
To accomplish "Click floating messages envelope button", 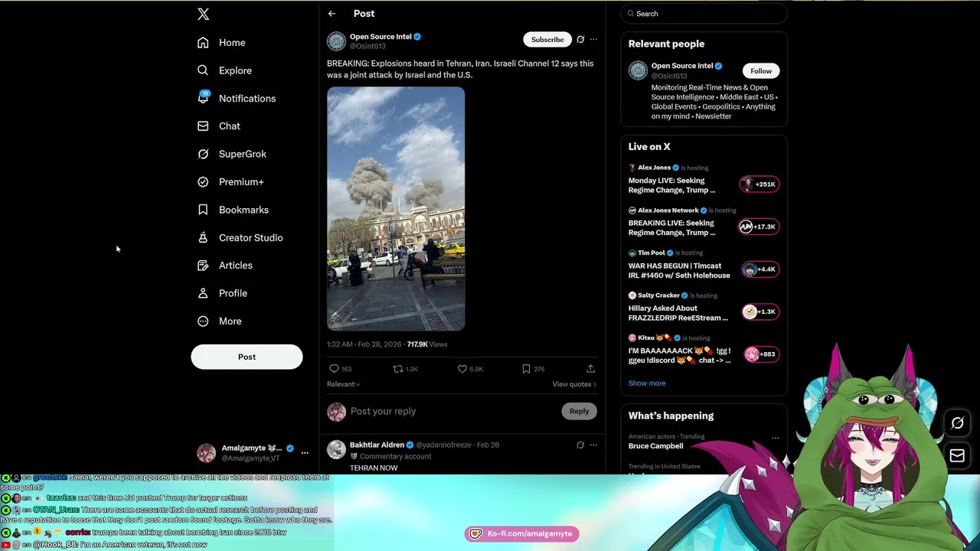I will coord(957,456).
